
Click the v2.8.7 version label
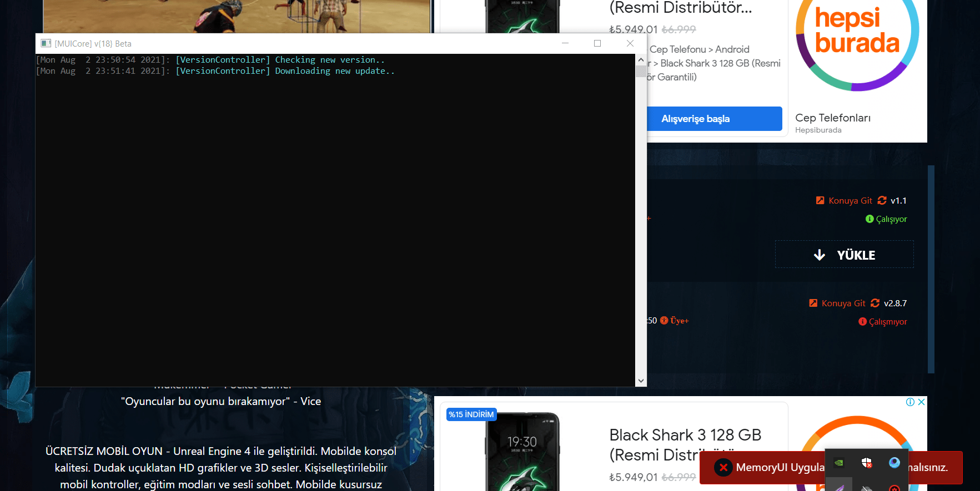click(895, 303)
